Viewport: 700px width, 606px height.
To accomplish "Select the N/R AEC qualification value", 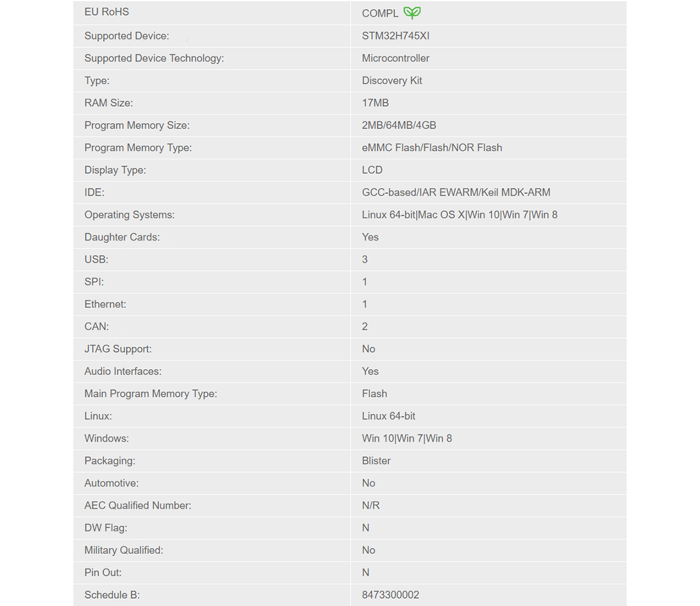I will tap(371, 505).
